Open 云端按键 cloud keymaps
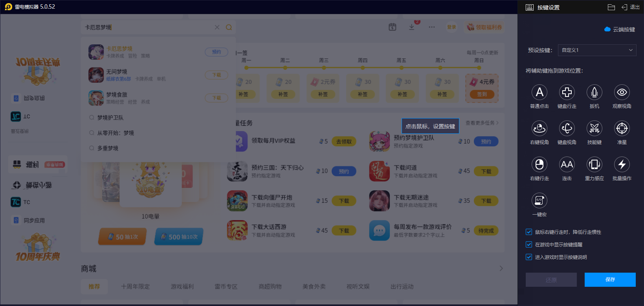 620,29
